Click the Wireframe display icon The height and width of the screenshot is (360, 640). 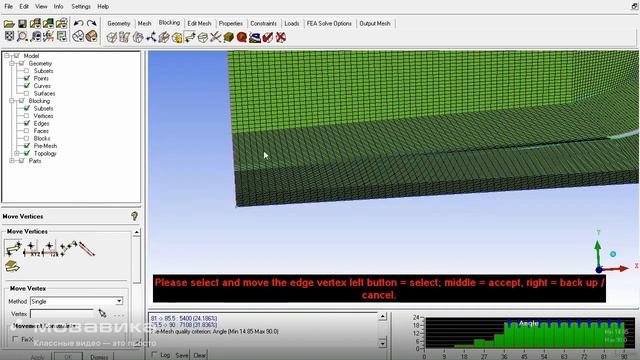tap(78, 37)
